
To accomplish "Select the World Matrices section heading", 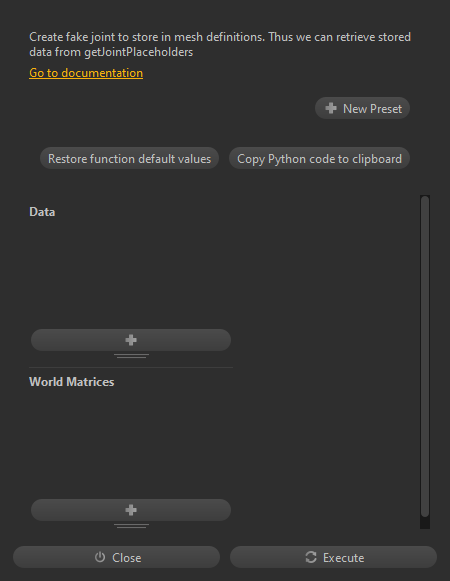I will click(72, 382).
